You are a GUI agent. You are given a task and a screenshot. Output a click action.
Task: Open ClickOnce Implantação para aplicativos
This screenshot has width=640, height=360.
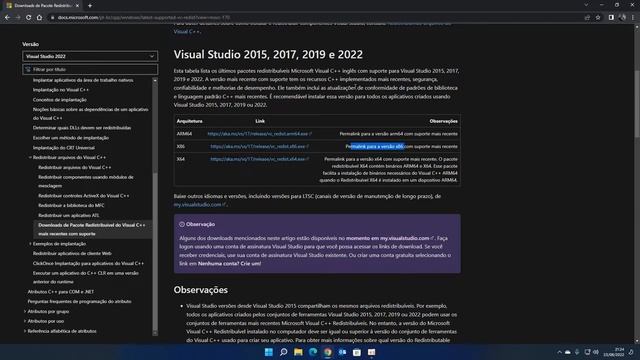[x=88, y=263]
